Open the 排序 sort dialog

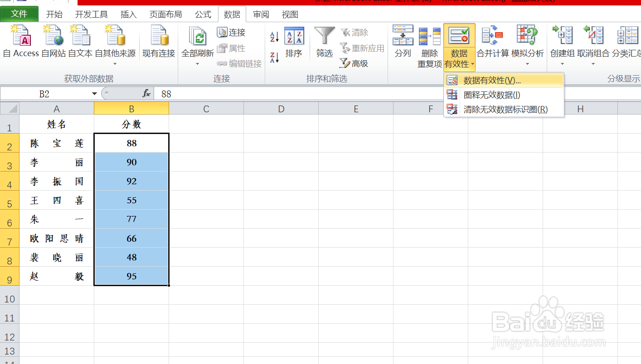294,43
